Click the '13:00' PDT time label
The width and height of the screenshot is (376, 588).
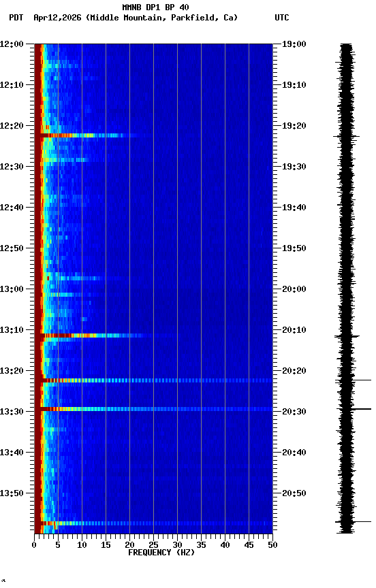point(12,289)
